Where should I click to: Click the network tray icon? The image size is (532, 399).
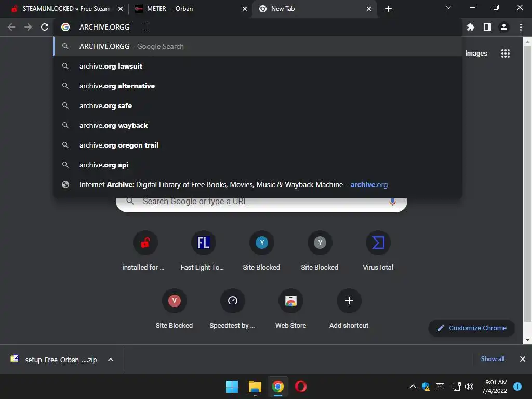[x=456, y=387]
